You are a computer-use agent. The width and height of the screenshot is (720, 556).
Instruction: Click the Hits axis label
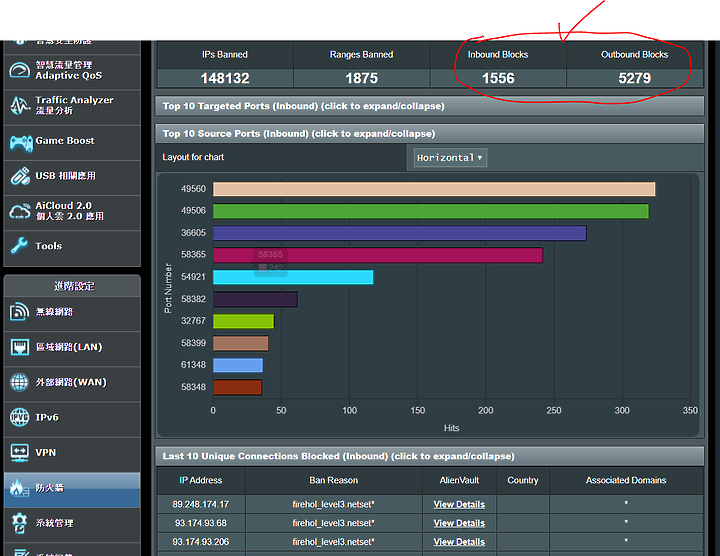(x=451, y=428)
